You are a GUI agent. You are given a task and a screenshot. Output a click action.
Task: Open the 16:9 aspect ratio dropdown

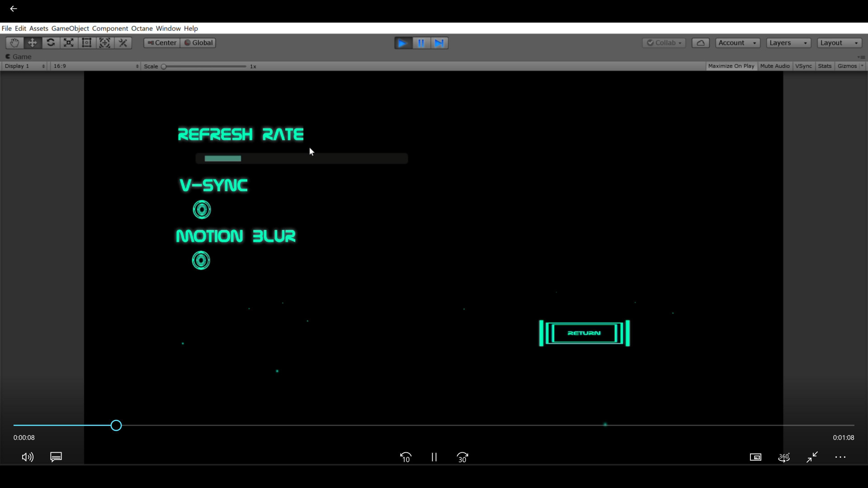tap(96, 66)
